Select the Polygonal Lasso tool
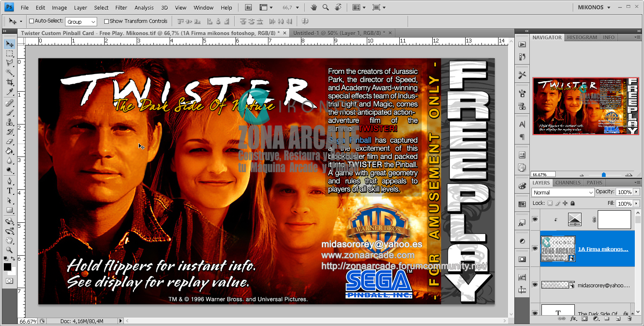 (10, 63)
